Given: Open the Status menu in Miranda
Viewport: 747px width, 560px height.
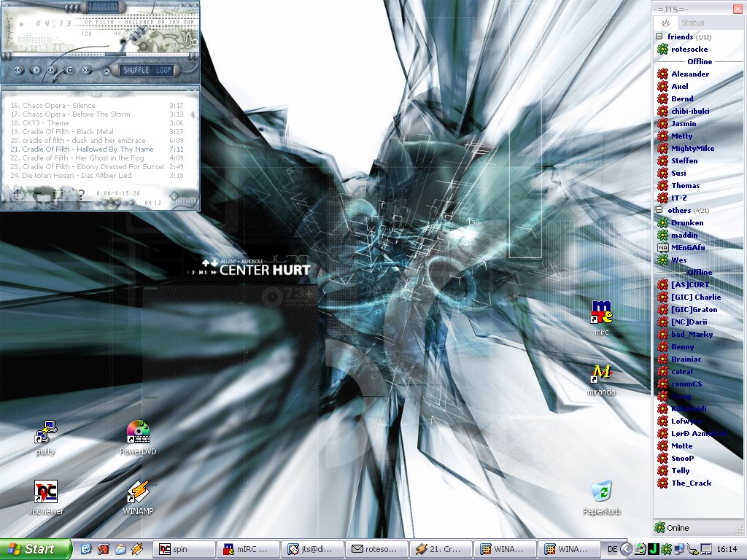Looking at the screenshot, I should pos(692,23).
